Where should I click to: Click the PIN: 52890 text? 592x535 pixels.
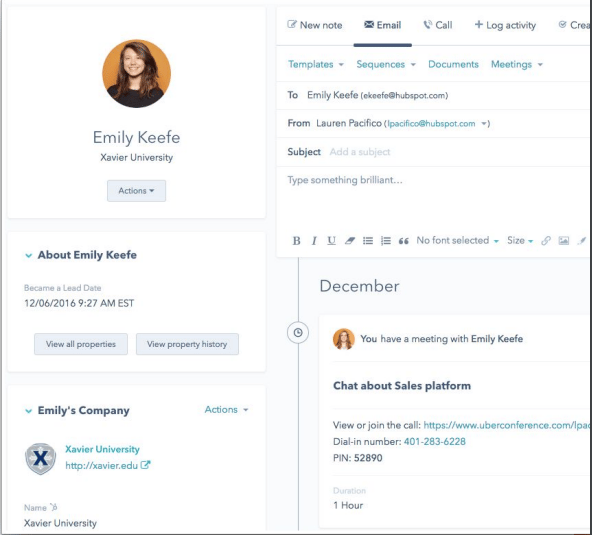[x=358, y=458]
